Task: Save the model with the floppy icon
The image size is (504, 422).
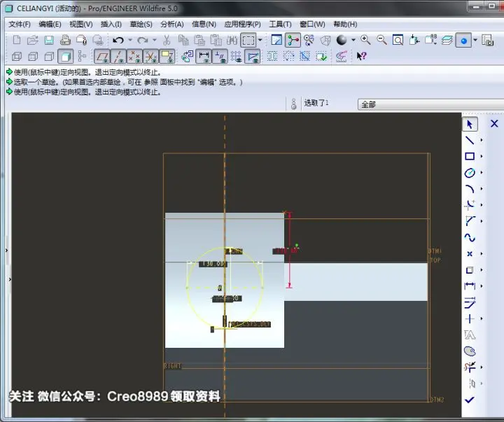Action: click(49, 40)
